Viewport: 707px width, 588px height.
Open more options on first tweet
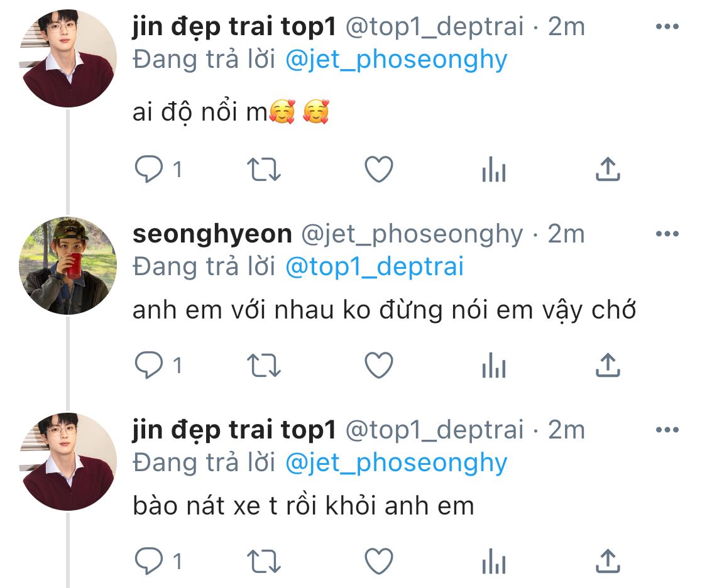pos(667,27)
